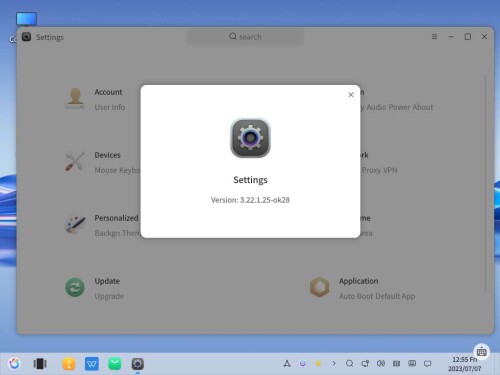
Task: Open the taskbar search magnifier
Action: [x=349, y=363]
